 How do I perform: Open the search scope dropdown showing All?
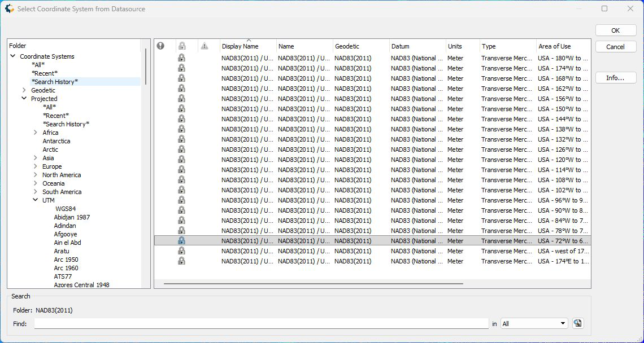point(534,323)
